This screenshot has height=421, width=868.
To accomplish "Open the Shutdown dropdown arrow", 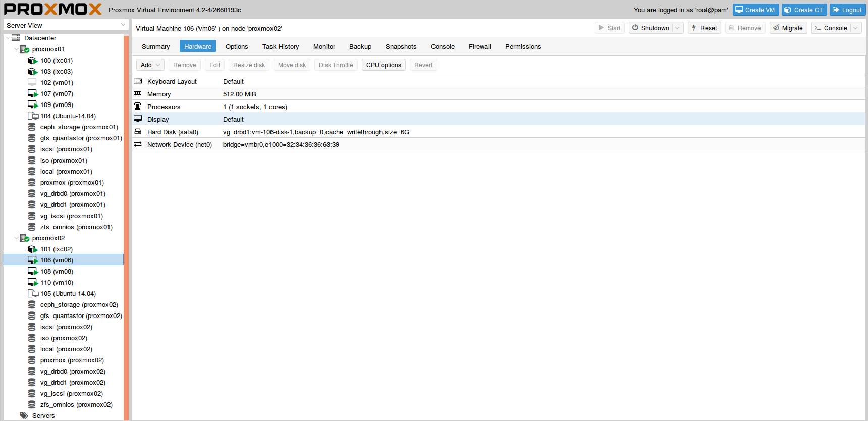I will 678,28.
